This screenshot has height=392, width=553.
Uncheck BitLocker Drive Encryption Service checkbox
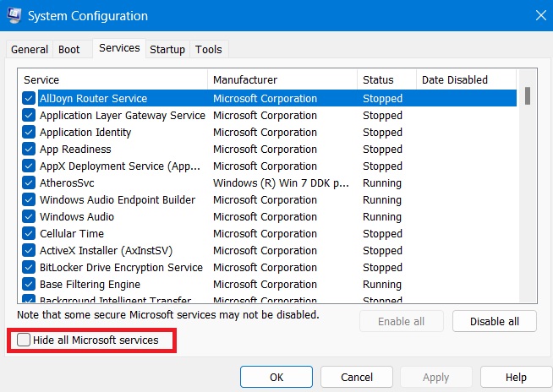click(29, 268)
